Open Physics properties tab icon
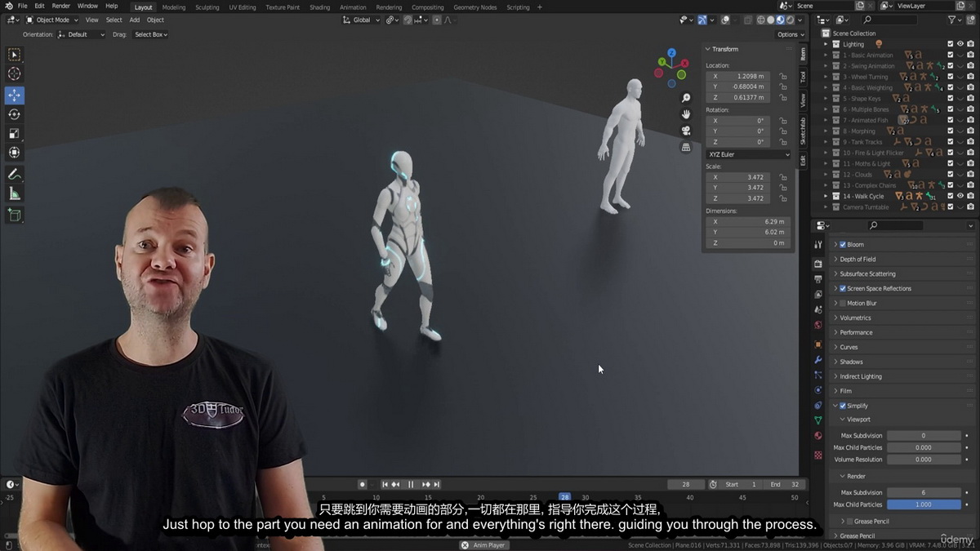The height and width of the screenshot is (551, 980). click(x=818, y=389)
